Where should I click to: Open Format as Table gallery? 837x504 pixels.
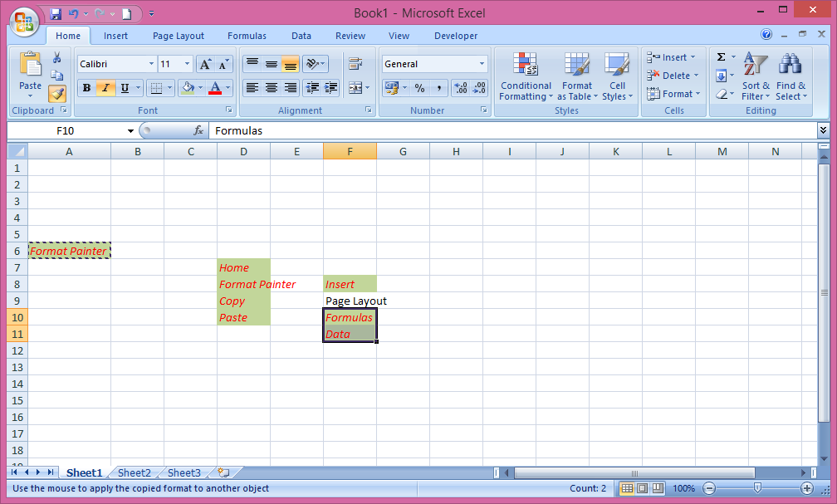[x=577, y=76]
